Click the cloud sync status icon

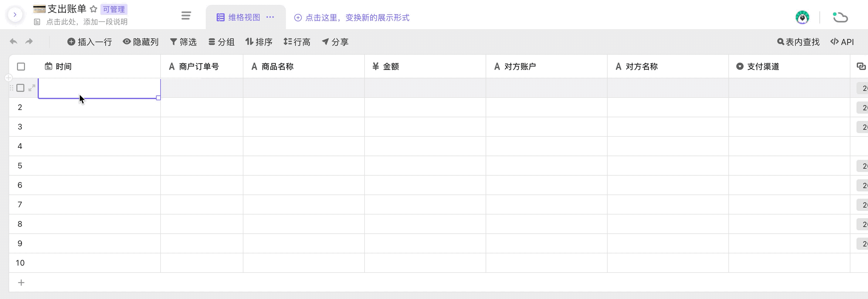(840, 18)
